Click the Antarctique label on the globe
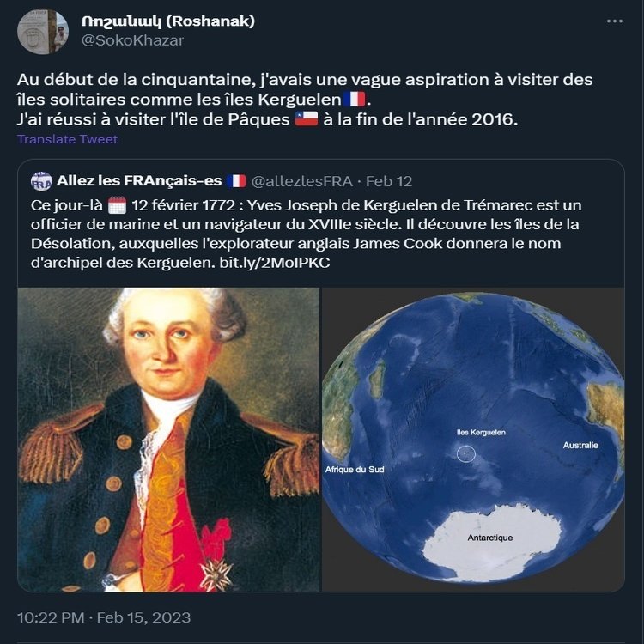This screenshot has width=644, height=644. pos(490,538)
